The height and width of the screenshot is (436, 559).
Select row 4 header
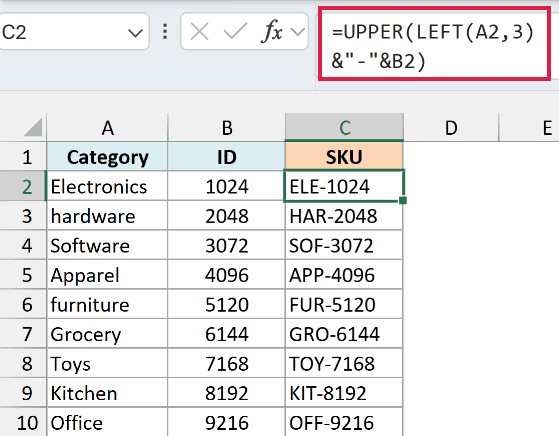(x=23, y=245)
